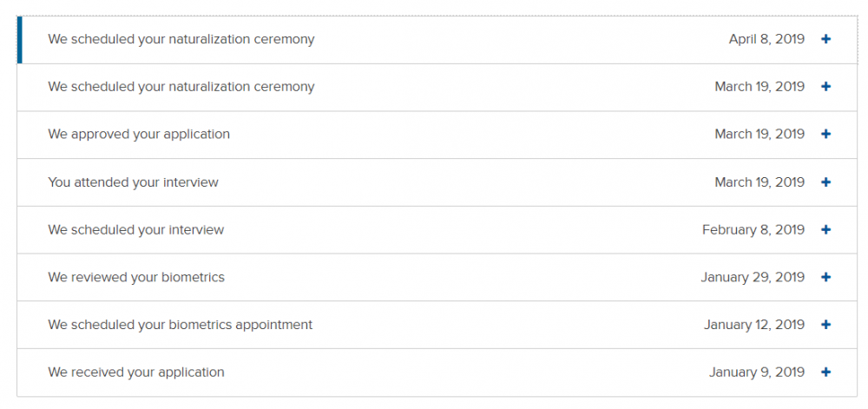Screen dimensions: 868x409
Task: Click the plus icon beside February 8, 2019
Action: click(825, 229)
